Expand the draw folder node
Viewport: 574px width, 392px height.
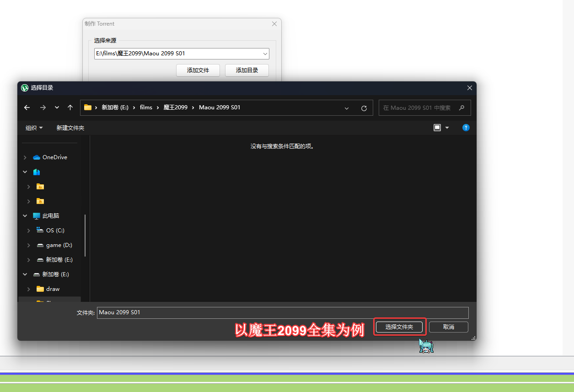tap(29, 289)
